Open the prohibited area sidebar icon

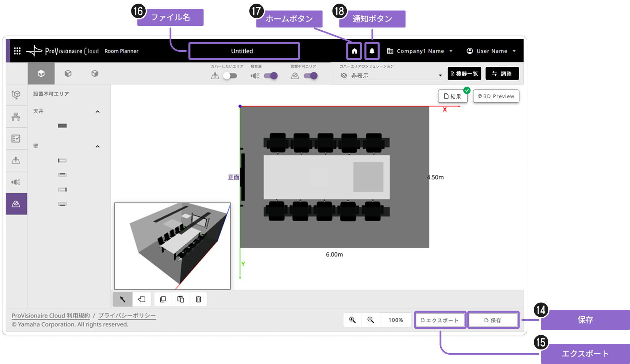pyautogui.click(x=16, y=204)
